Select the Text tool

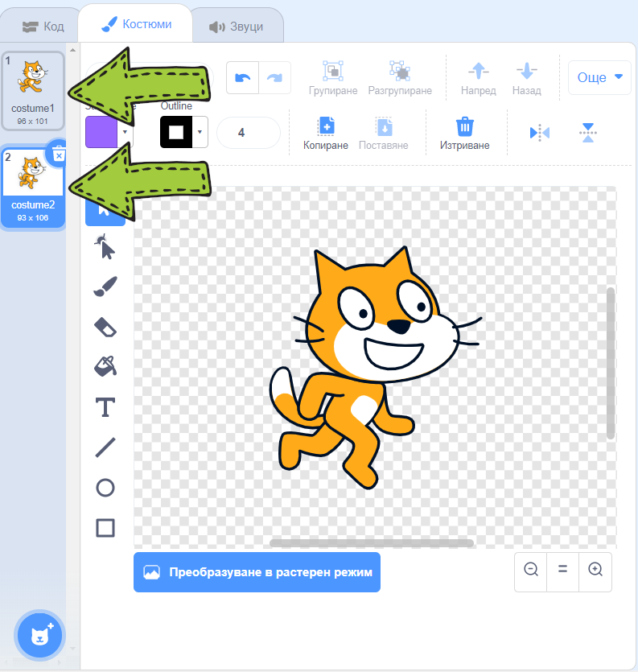tap(105, 407)
